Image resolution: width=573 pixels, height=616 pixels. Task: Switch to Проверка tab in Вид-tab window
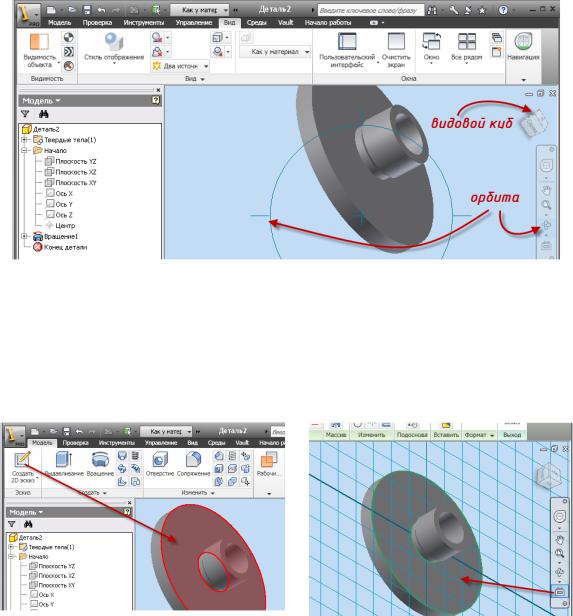pos(97,23)
